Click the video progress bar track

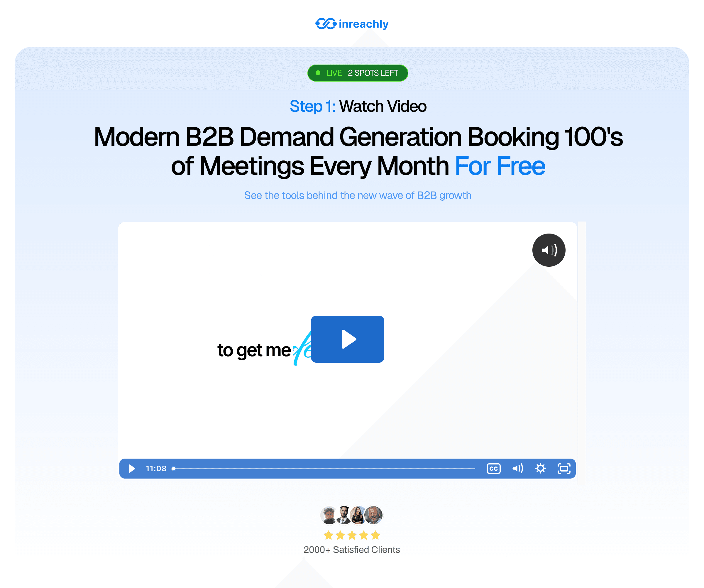(324, 468)
